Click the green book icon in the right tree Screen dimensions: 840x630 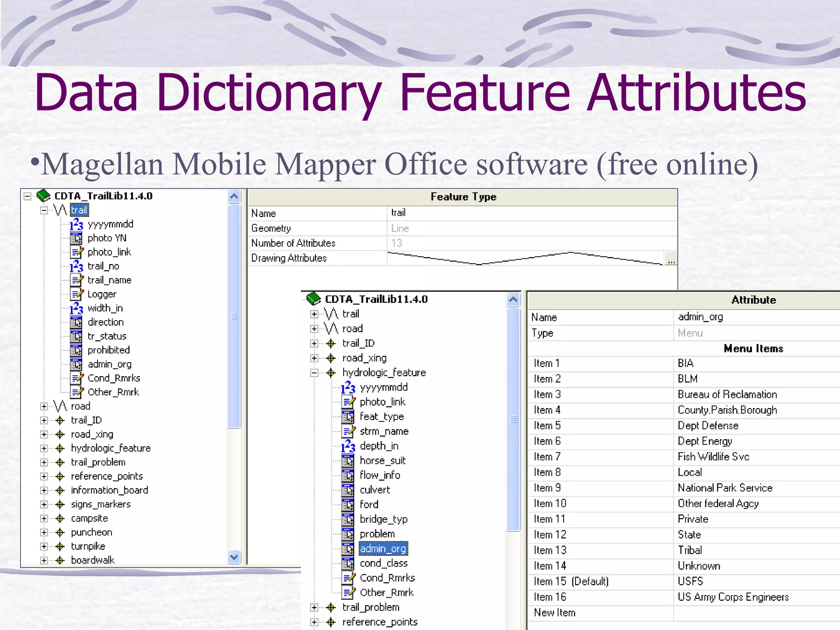pyautogui.click(x=314, y=299)
